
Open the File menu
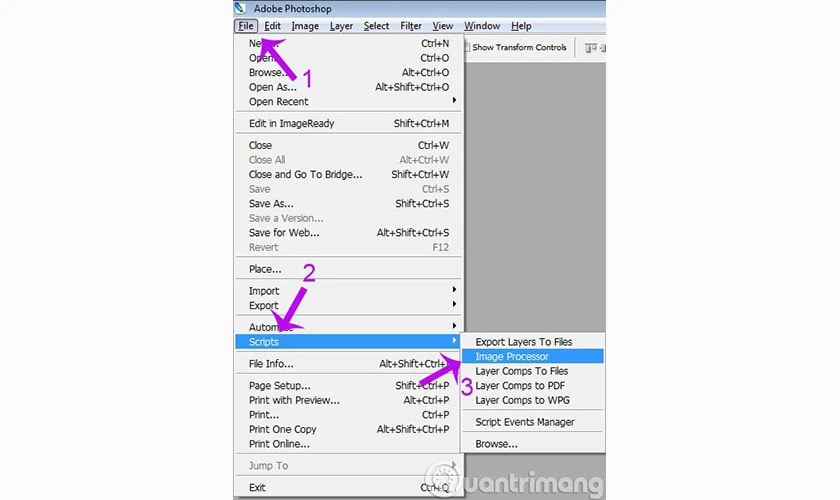pos(246,26)
